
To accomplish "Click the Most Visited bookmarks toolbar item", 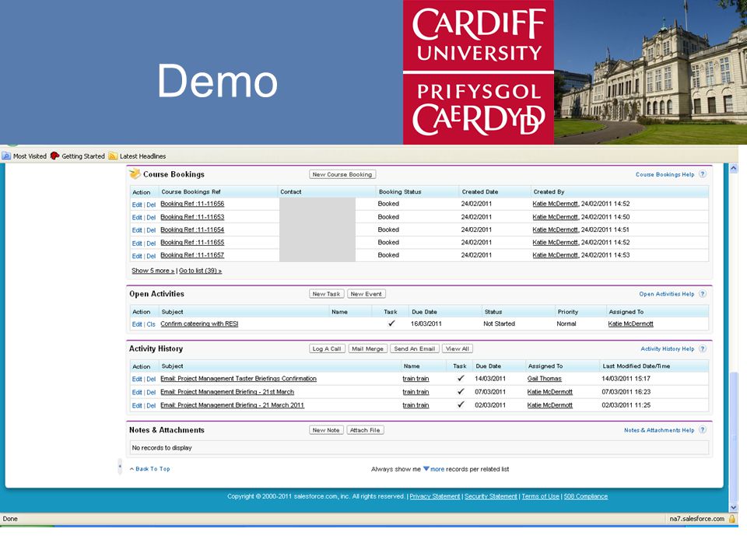I will tap(24, 156).
